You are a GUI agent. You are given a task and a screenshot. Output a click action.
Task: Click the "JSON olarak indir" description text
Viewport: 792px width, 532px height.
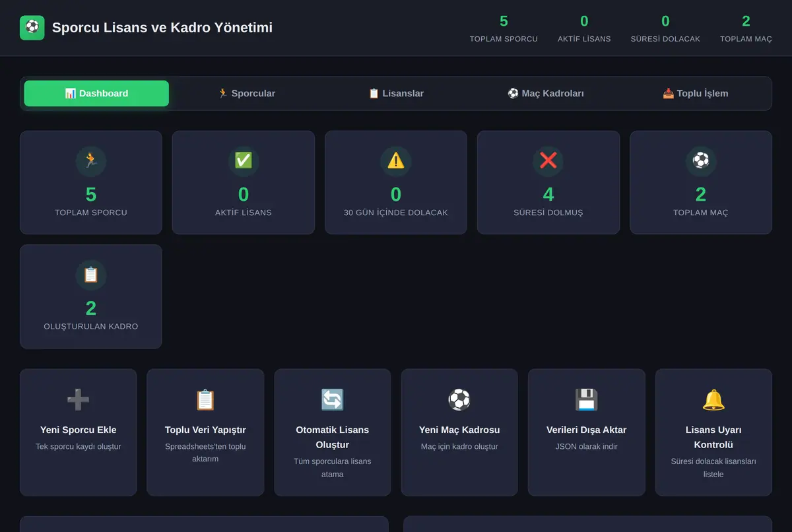(587, 446)
